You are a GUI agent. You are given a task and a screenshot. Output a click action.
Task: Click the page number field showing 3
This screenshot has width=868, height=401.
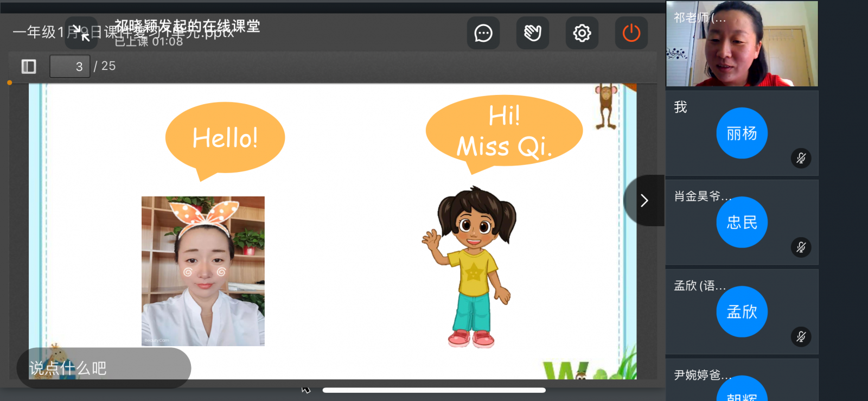pyautogui.click(x=70, y=67)
